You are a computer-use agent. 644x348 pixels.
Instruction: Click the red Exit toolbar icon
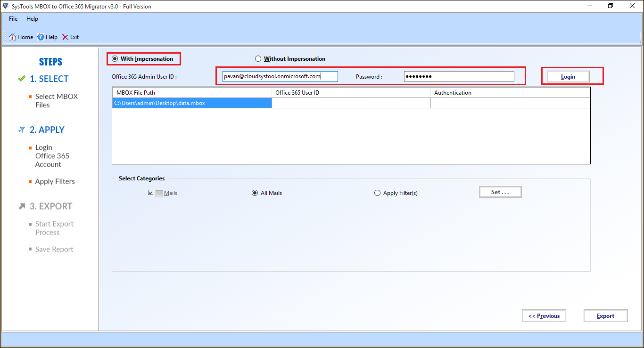(65, 37)
